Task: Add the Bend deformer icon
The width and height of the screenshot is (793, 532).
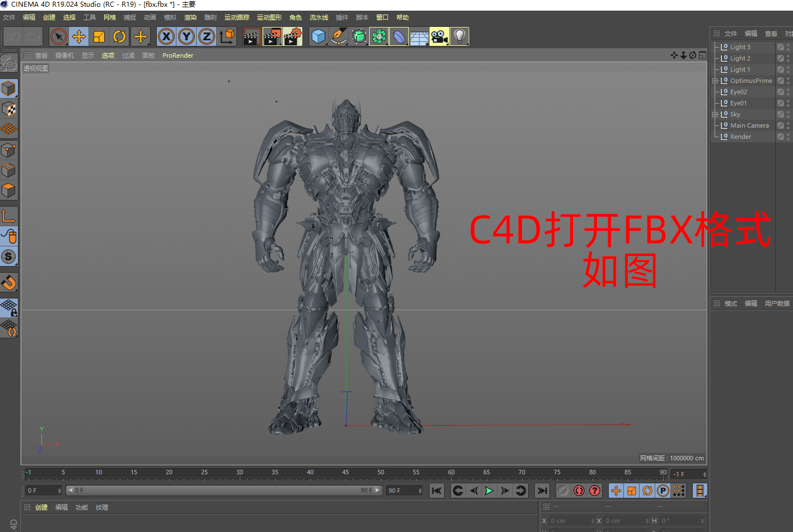Action: pos(399,37)
